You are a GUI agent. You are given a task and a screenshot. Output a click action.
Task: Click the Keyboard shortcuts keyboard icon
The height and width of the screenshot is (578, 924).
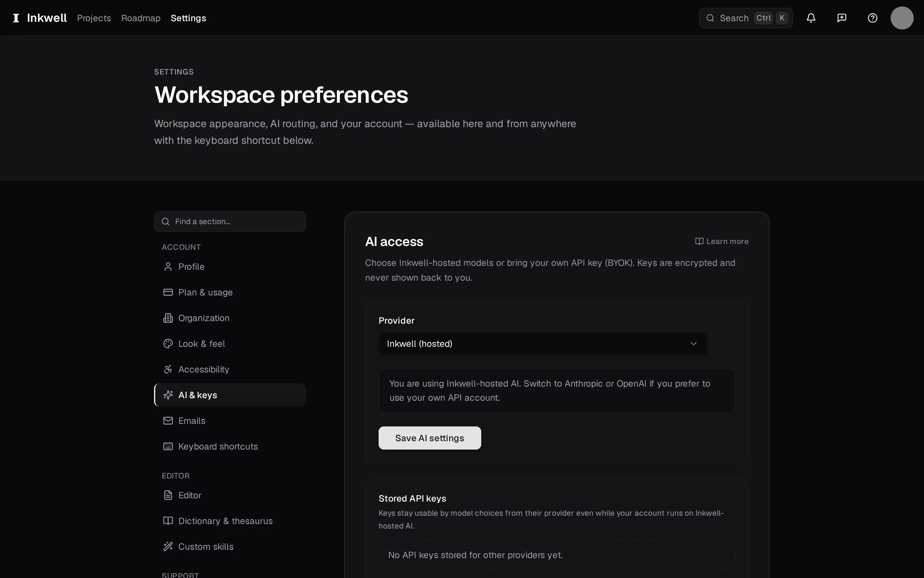(168, 446)
